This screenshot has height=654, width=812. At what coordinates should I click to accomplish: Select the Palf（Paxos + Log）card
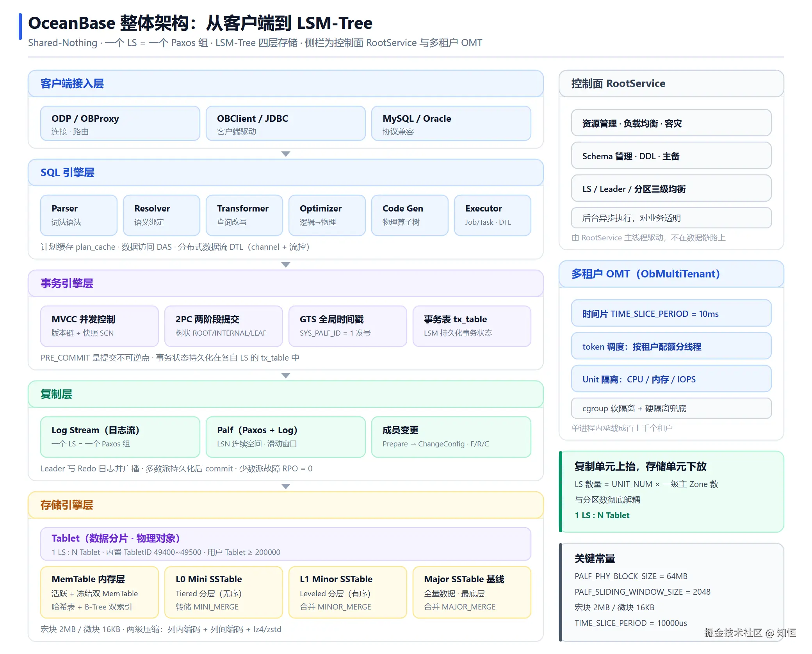click(286, 437)
